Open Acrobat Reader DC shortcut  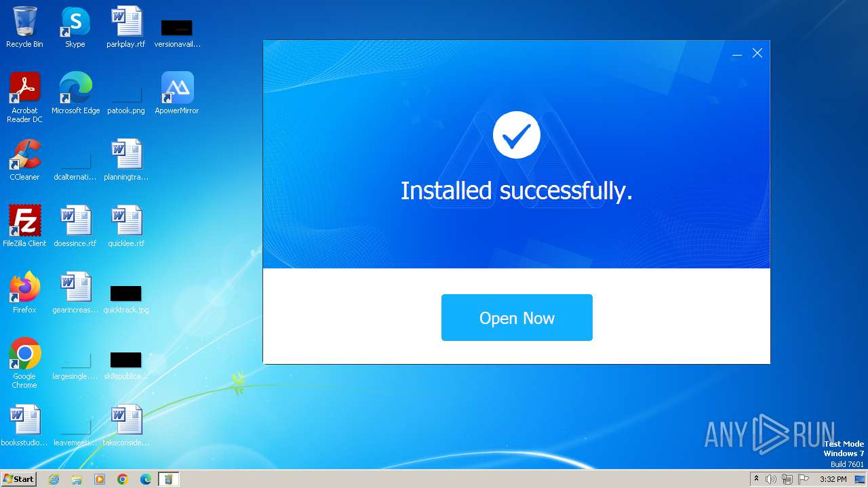[24, 98]
